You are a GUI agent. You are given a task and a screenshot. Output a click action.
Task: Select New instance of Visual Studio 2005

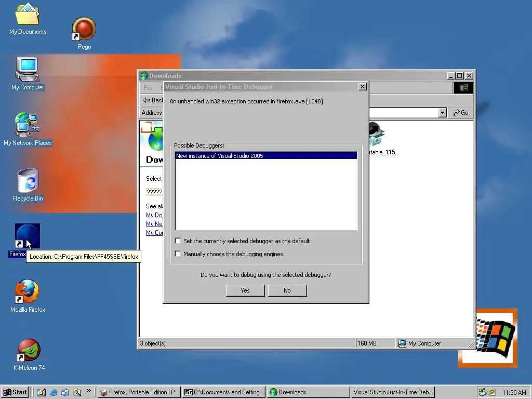[266, 156]
